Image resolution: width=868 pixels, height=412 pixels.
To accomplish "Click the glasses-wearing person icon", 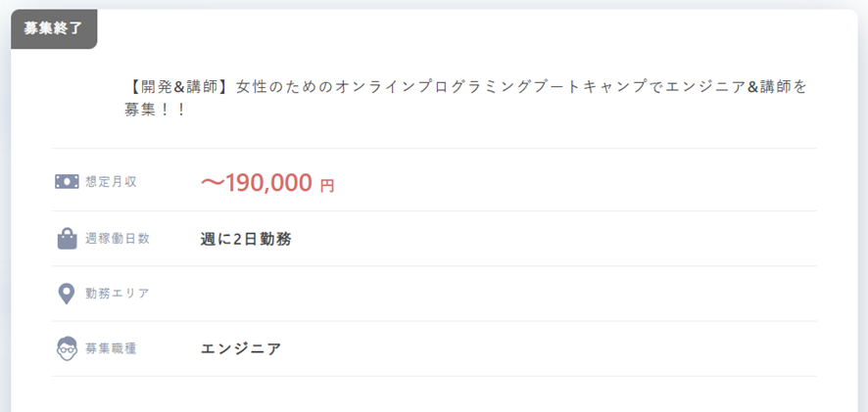I will coord(67,349).
